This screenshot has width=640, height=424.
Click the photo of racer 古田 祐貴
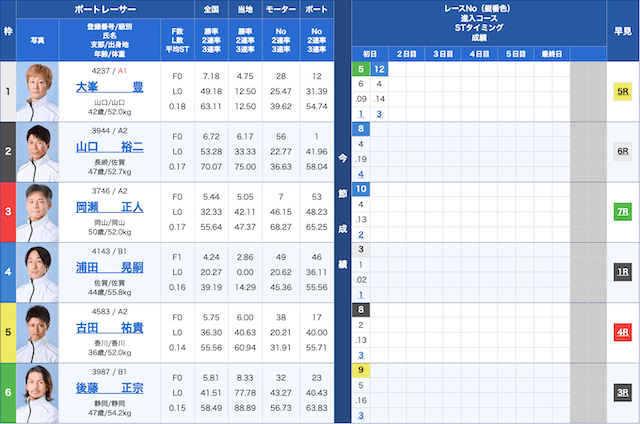(38, 332)
